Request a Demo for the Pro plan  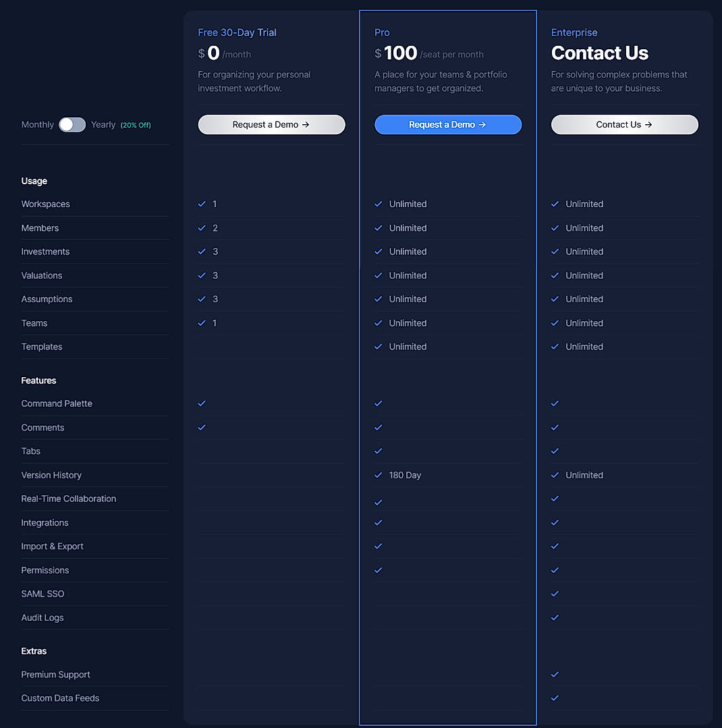point(447,125)
